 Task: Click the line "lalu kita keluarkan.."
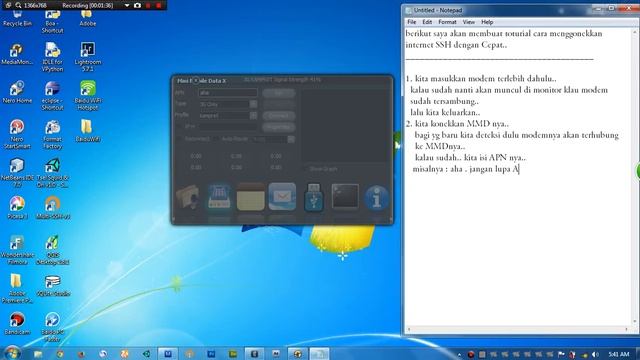tap(445, 112)
